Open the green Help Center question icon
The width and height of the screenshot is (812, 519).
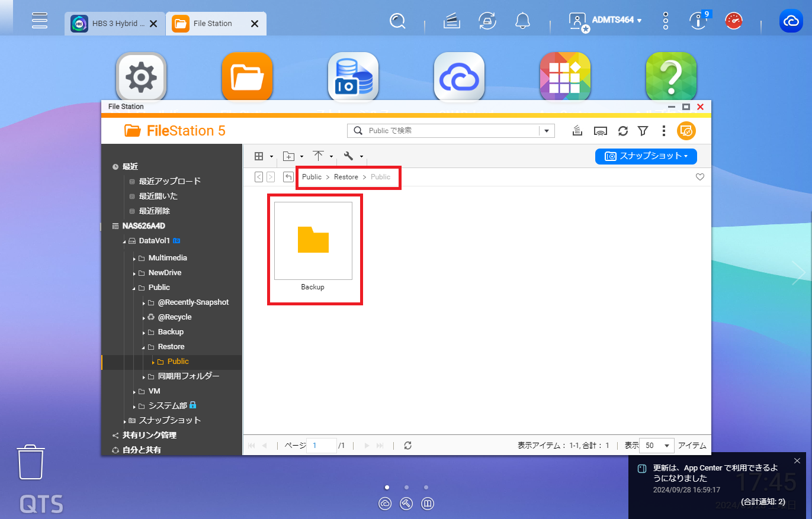[671, 77]
